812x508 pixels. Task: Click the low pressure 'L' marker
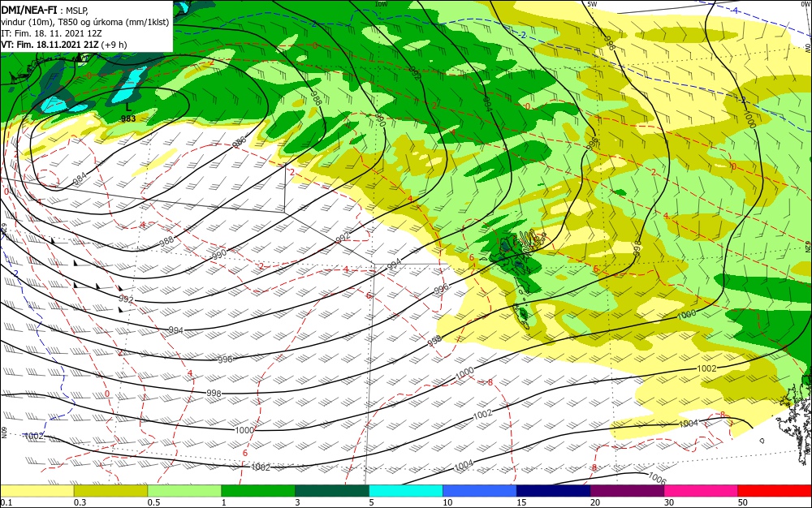point(128,107)
